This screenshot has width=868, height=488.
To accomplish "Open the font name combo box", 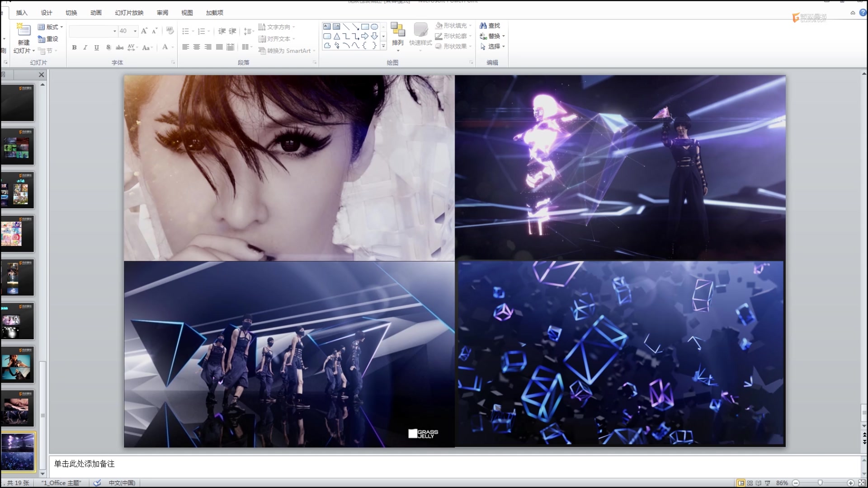I will (x=94, y=31).
